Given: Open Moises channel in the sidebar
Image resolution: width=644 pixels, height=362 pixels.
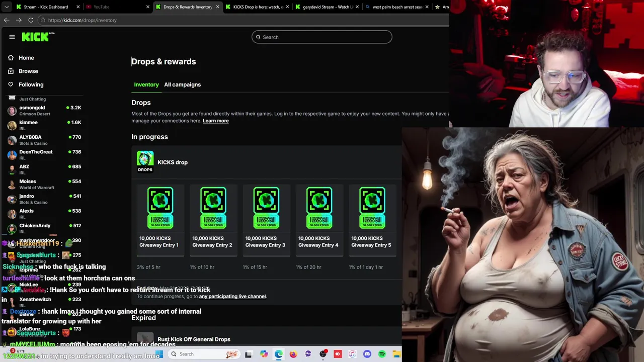Looking at the screenshot, I should pyautogui.click(x=45, y=184).
